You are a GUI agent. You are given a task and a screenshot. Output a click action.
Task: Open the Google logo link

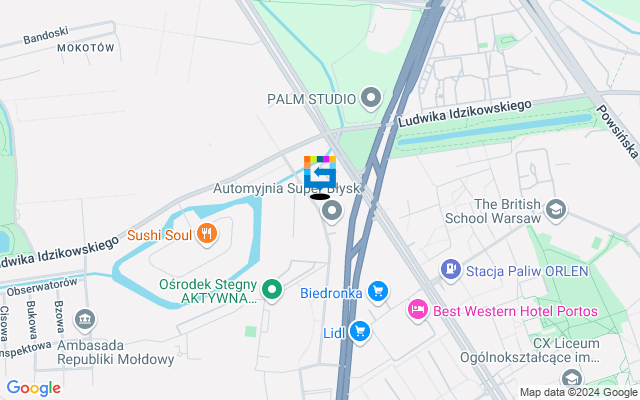pyautogui.click(x=34, y=388)
